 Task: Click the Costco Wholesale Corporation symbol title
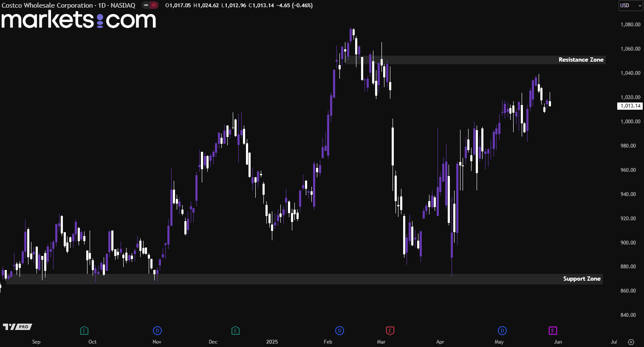point(47,6)
